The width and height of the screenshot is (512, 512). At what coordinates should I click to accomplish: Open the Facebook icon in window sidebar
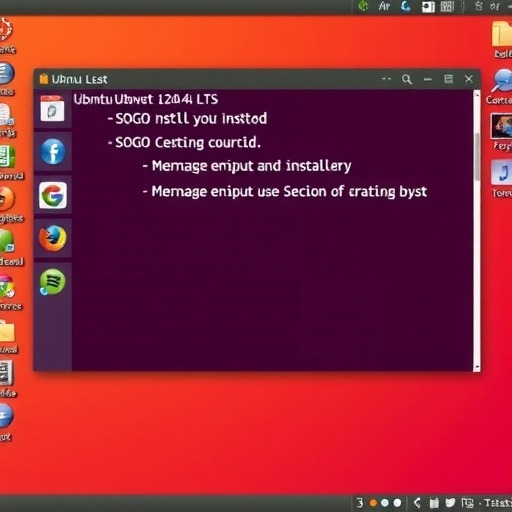(x=53, y=152)
